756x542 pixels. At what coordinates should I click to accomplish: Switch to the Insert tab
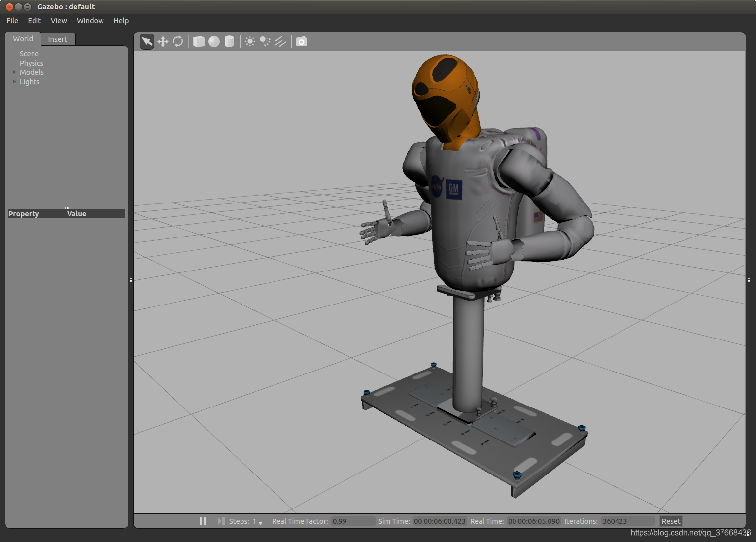[58, 39]
